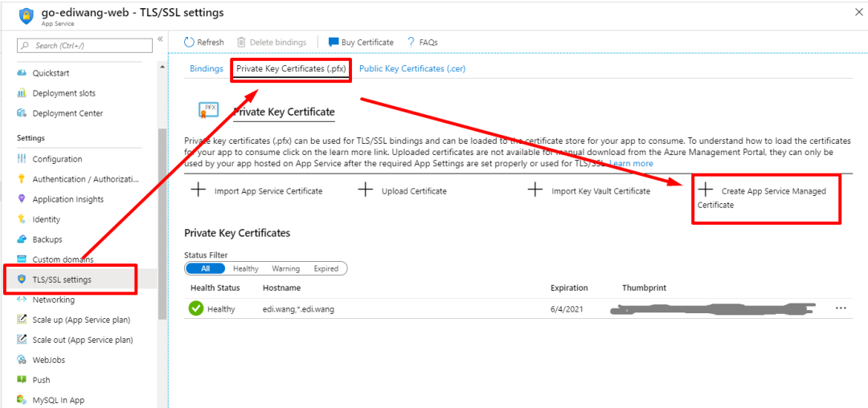868x408 pixels.
Task: Click the Expiration column header
Action: click(x=569, y=288)
